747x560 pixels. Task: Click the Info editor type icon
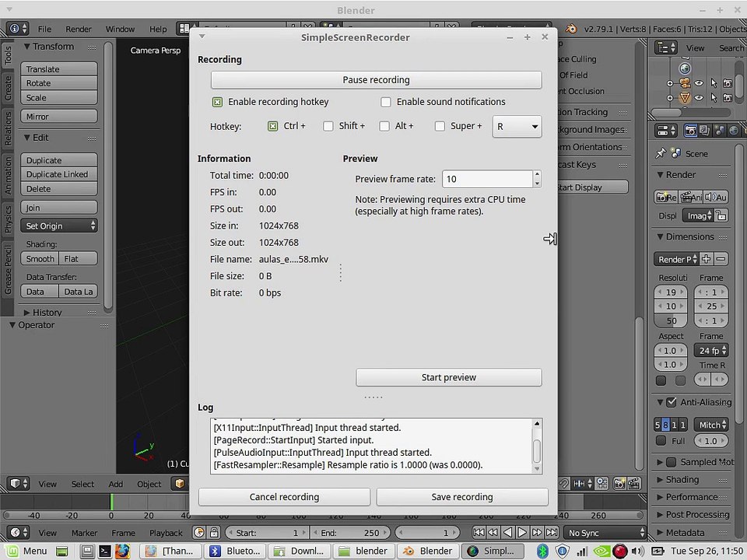(18, 29)
